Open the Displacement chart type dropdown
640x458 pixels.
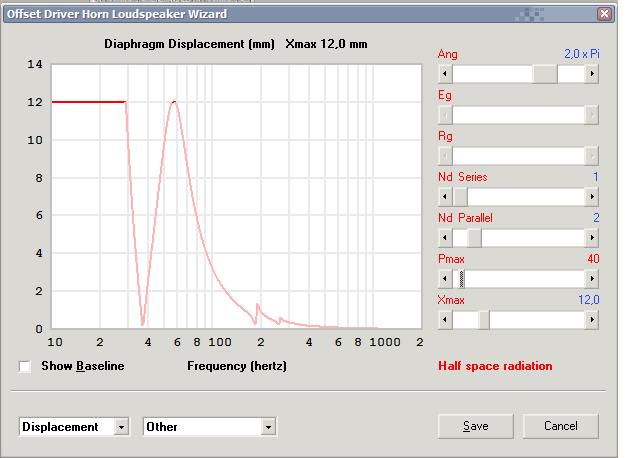(x=121, y=427)
